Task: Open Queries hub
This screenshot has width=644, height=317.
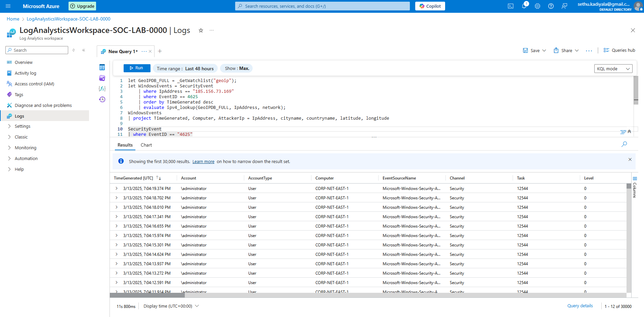Action: click(x=619, y=50)
